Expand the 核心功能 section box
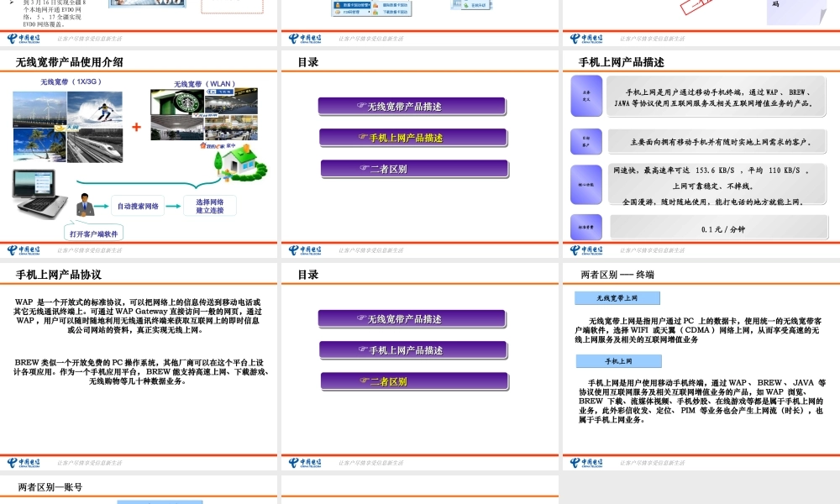This screenshot has width=840, height=504. tap(585, 185)
